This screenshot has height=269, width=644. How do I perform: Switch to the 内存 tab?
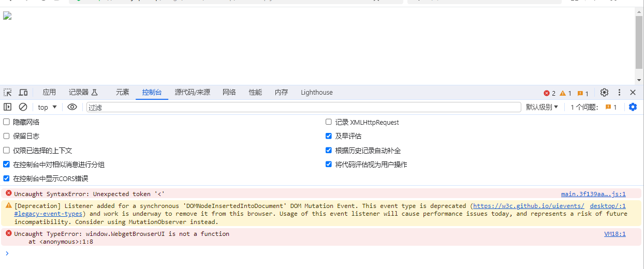282,93
